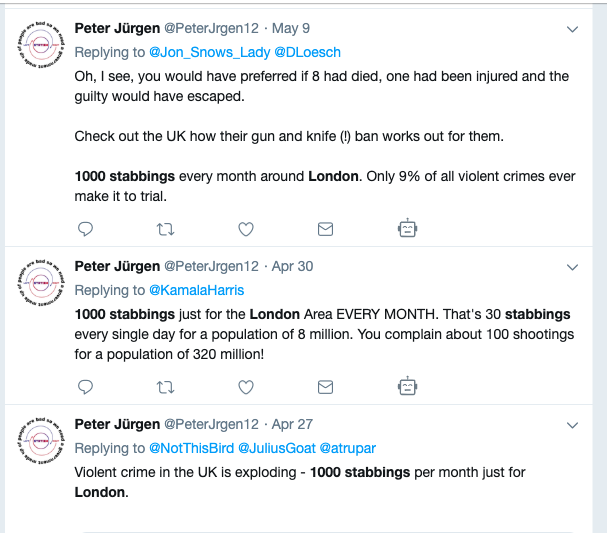This screenshot has height=533, width=607.
Task: Like the Apr 30 tweet
Action: (x=246, y=387)
